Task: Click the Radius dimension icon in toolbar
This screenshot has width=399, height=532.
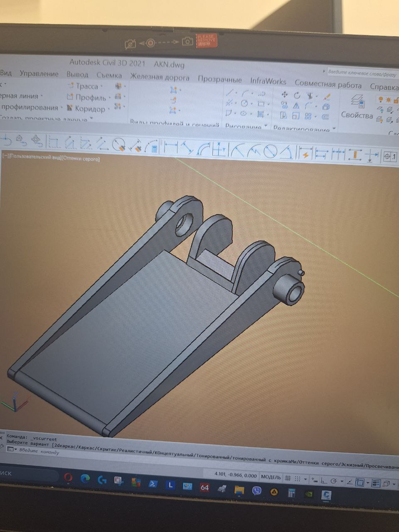Action: tap(237, 150)
